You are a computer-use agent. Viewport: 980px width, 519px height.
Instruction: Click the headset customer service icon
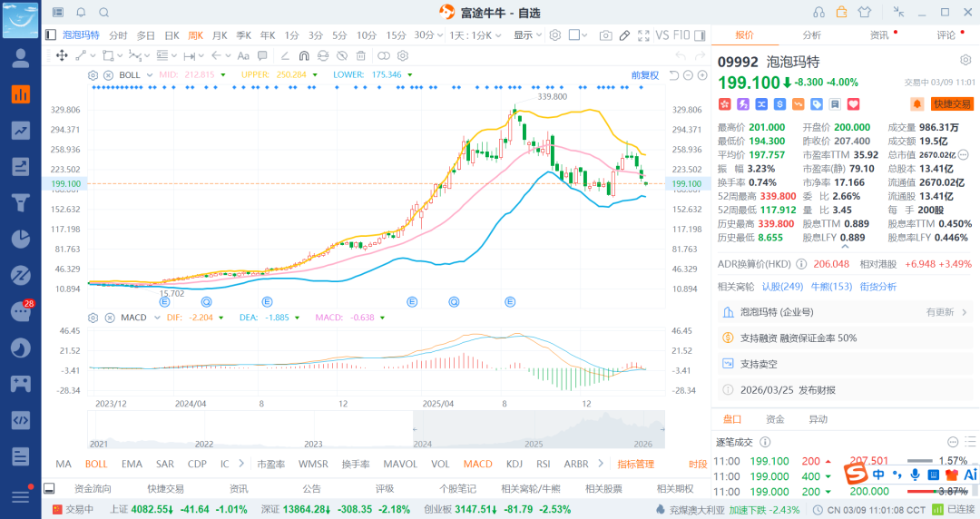pos(819,12)
